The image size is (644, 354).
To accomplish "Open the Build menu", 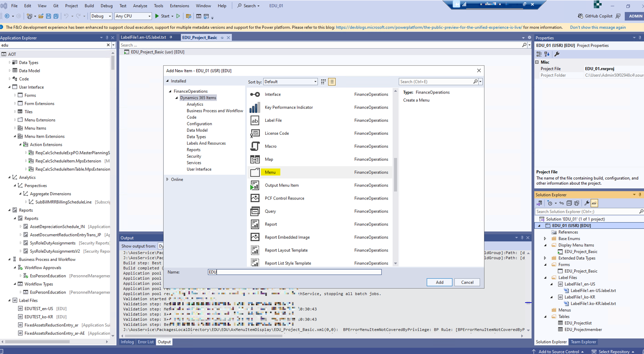I will tap(89, 6).
